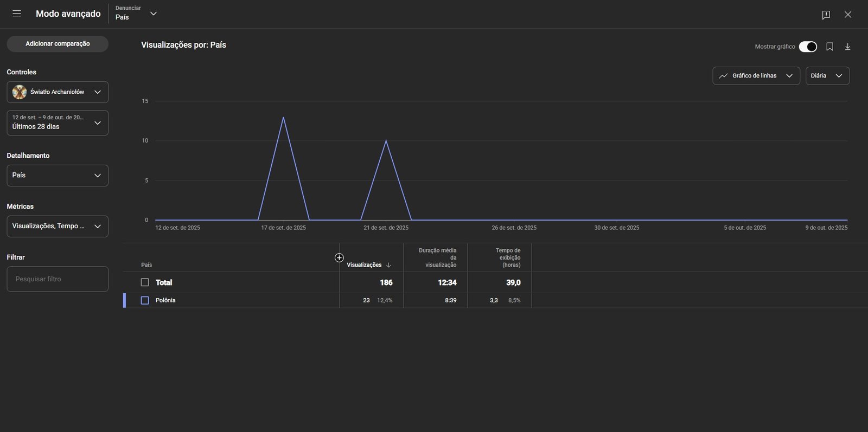868x432 pixels.
Task: Click the chart peak near 21 de set.
Action: coord(386,141)
